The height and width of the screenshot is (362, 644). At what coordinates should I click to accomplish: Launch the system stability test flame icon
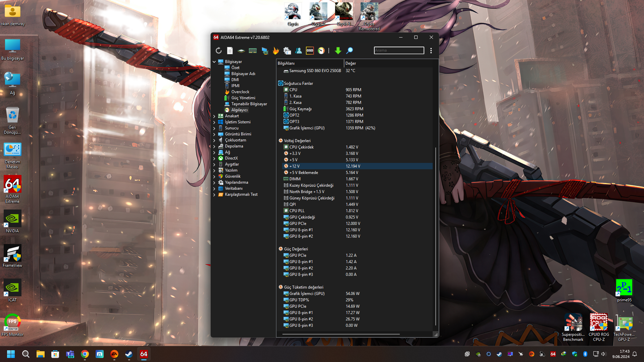[276, 51]
